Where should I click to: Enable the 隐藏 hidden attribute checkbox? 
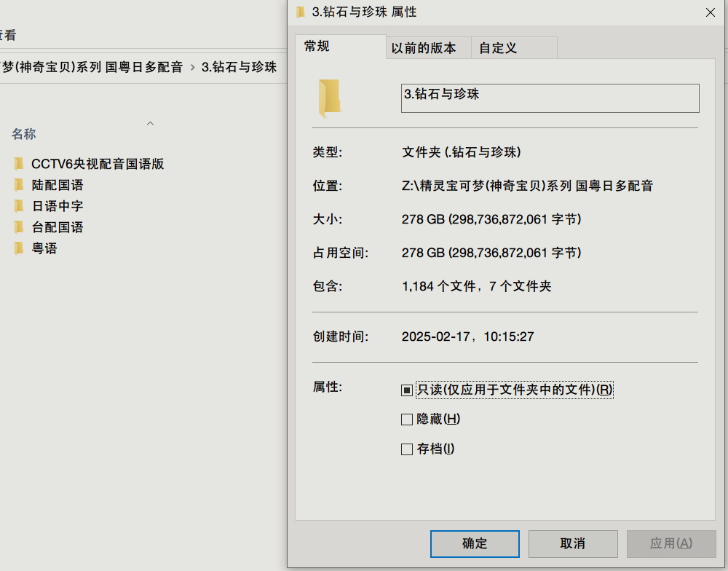click(406, 420)
